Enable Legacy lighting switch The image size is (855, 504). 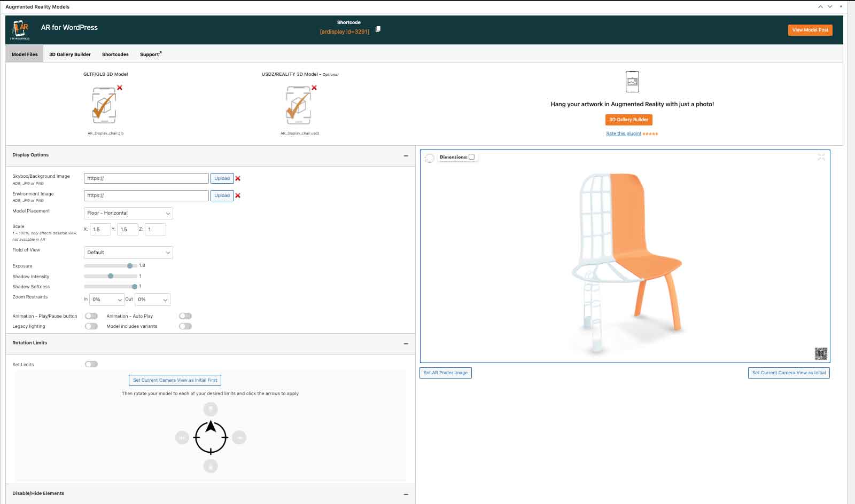(x=91, y=326)
